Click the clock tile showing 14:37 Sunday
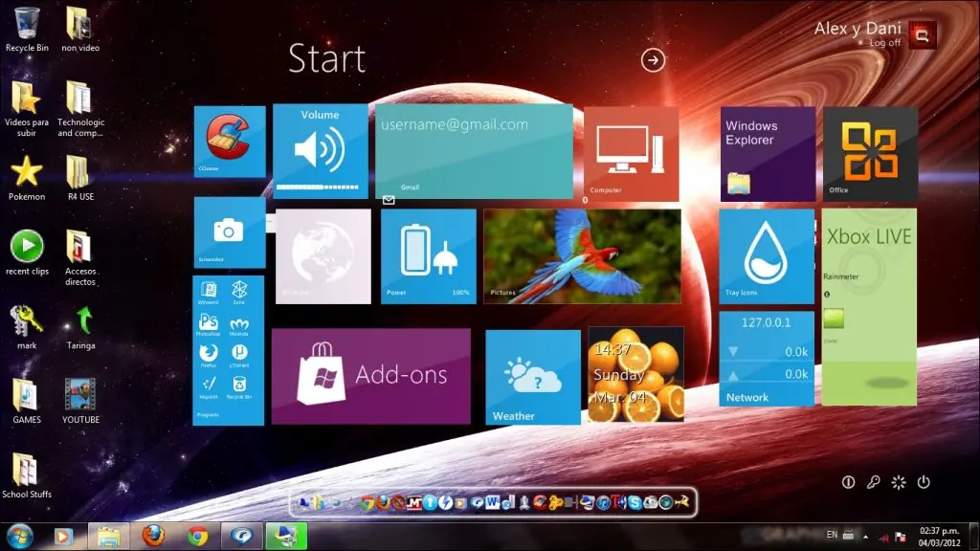This screenshot has height=551, width=980. [635, 374]
